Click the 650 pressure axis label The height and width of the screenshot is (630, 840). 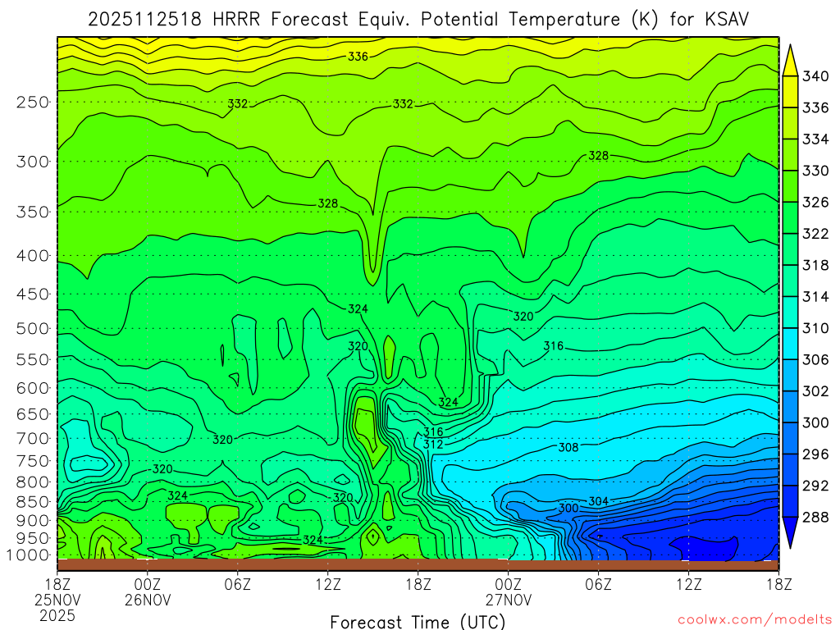[33, 414]
